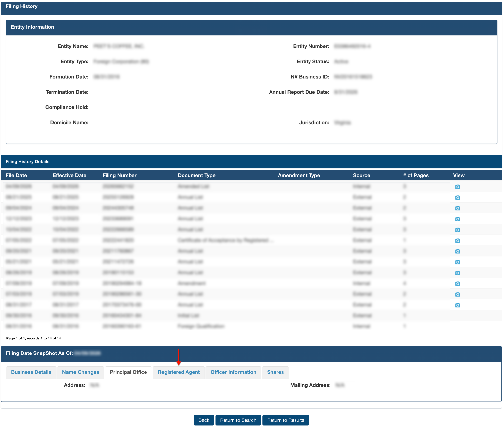Select the Principal Office tab
Viewport: 504px width, 439px height.
tap(128, 372)
